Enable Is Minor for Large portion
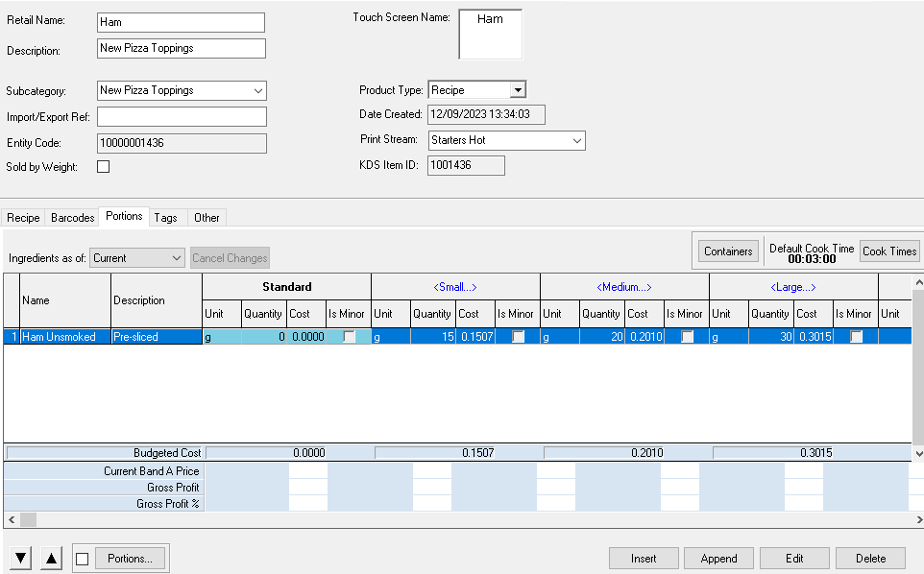 [857, 337]
